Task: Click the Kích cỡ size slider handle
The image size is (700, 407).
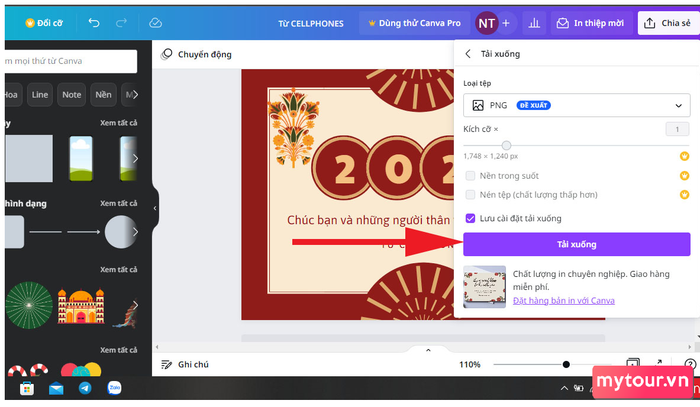Action: [506, 145]
